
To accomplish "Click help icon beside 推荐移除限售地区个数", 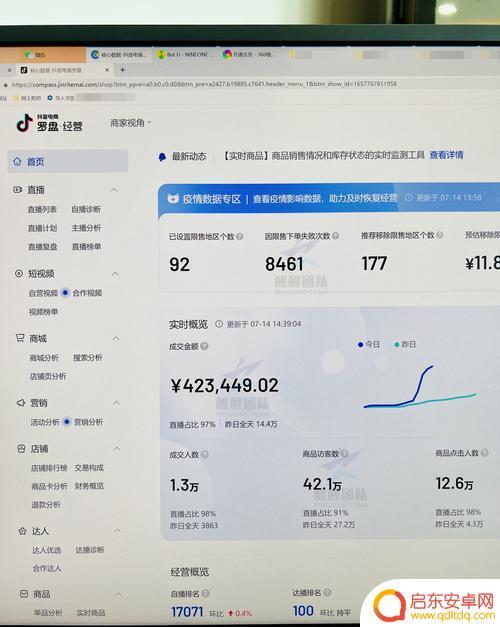I will click(440, 235).
